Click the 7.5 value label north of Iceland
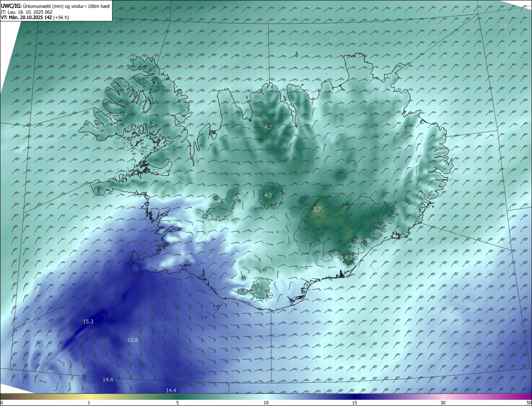532x406 pixels. [x=333, y=39]
